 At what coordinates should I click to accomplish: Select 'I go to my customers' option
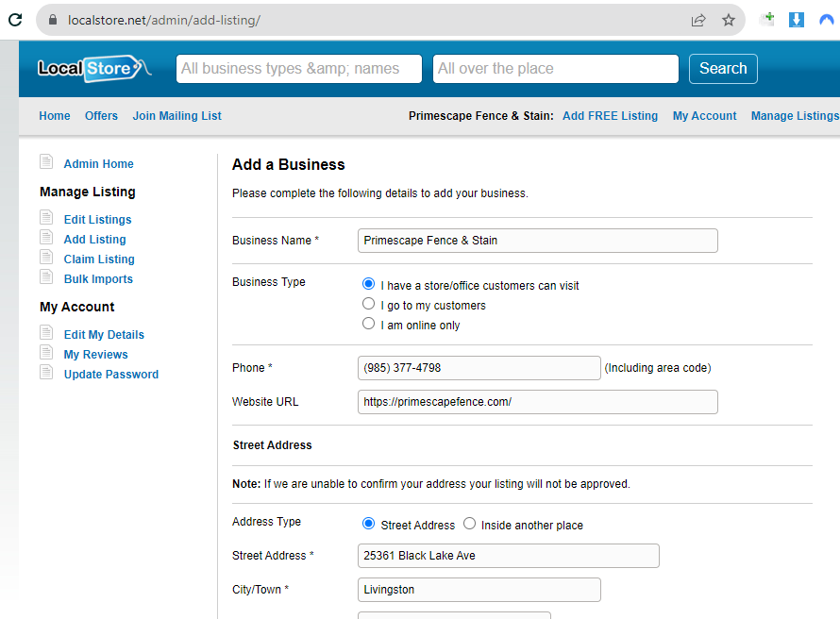tap(368, 304)
